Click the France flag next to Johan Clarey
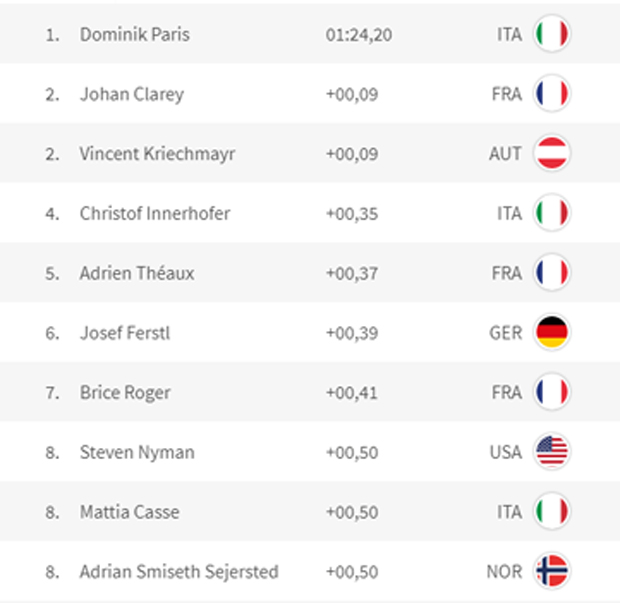This screenshot has width=620, height=603. click(x=552, y=93)
